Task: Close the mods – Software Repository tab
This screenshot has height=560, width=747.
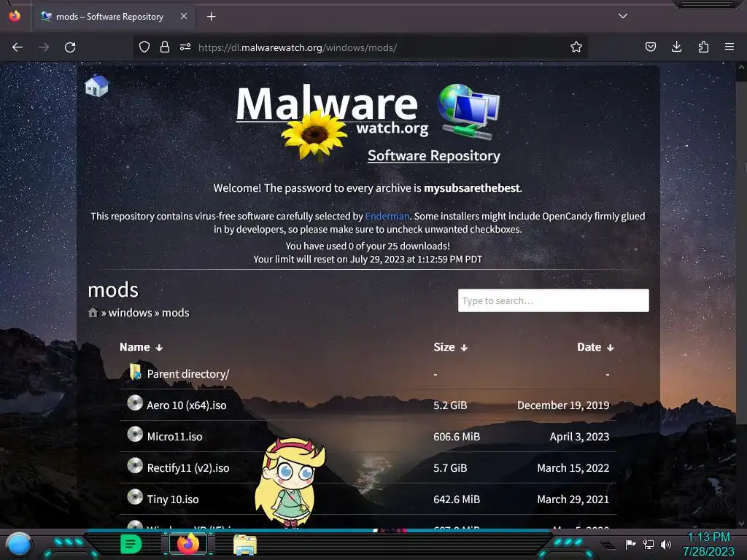Action: pos(184,16)
